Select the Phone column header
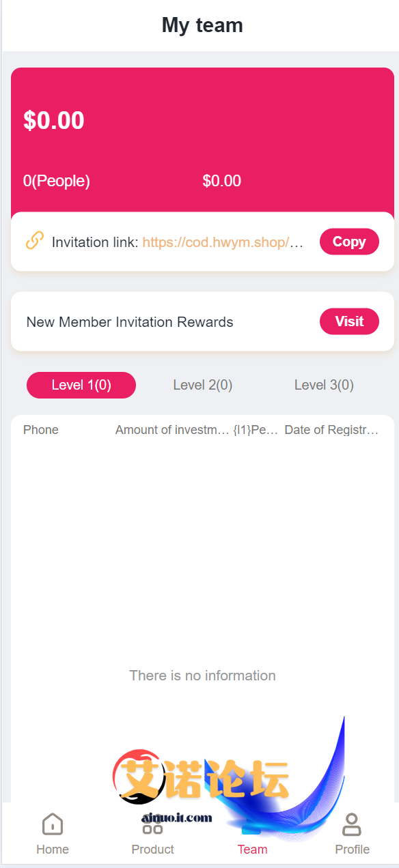 click(41, 430)
